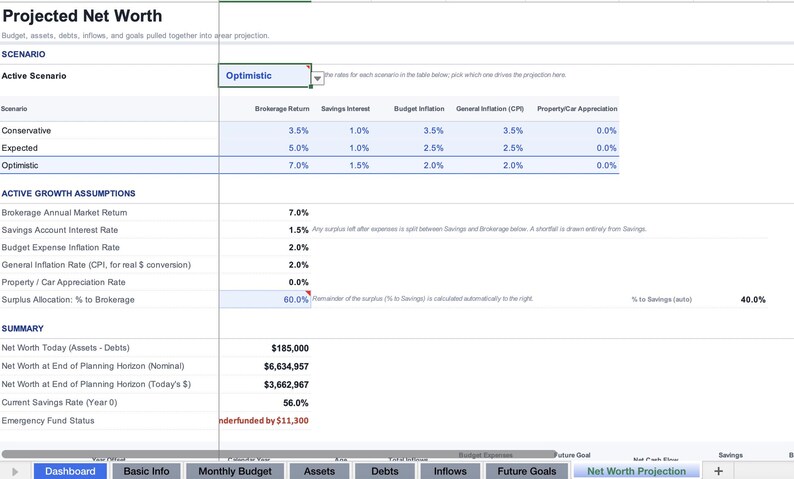
Task: Click the horizontal scrollbar thumb
Action: [x=279, y=454]
